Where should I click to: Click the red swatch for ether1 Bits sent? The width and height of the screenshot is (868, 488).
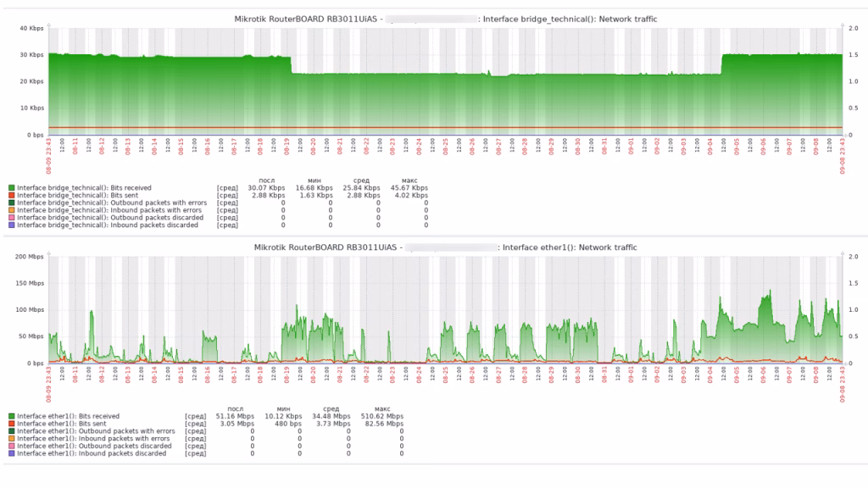12,424
